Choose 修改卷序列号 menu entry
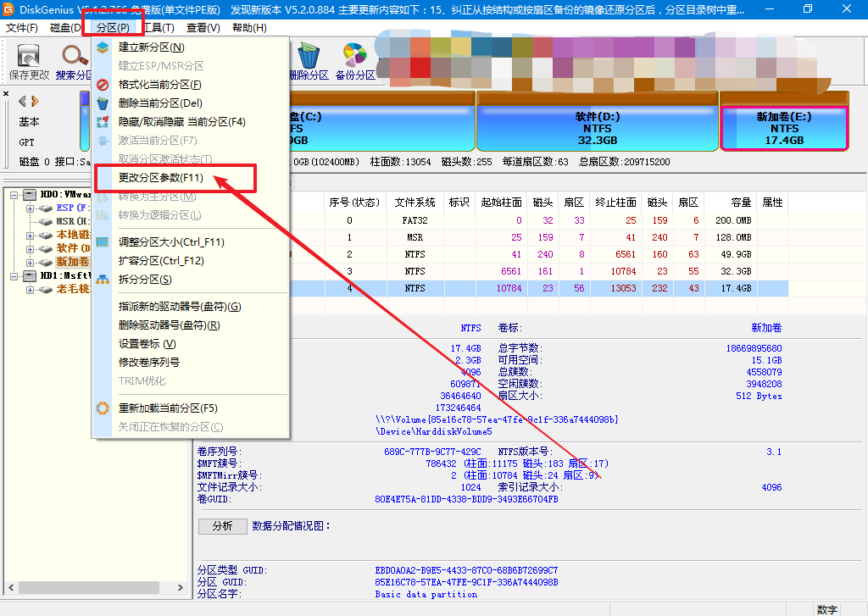 coord(149,363)
